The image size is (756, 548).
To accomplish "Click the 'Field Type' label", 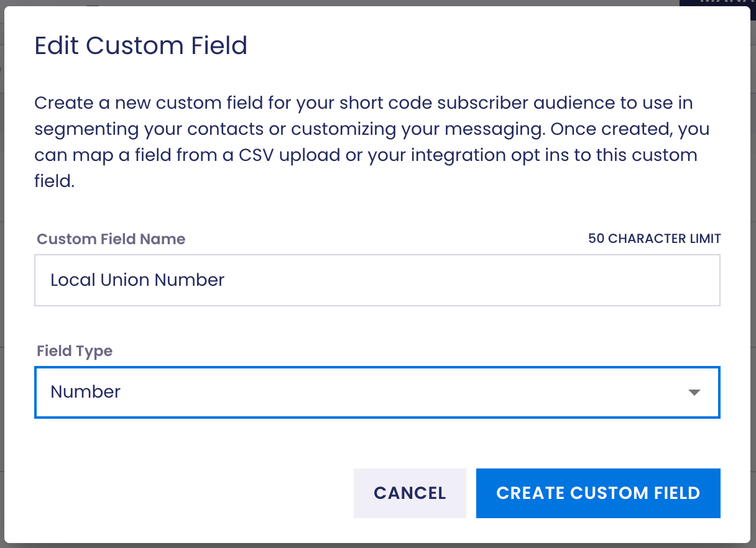I will tap(75, 351).
